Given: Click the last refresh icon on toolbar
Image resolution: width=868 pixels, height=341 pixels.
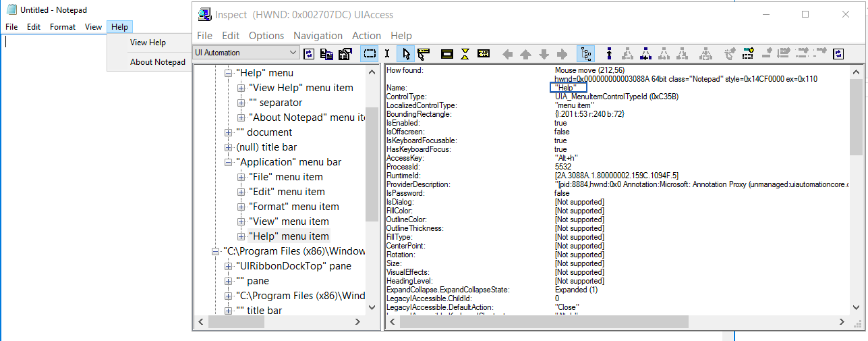Looking at the screenshot, I should (838, 53).
